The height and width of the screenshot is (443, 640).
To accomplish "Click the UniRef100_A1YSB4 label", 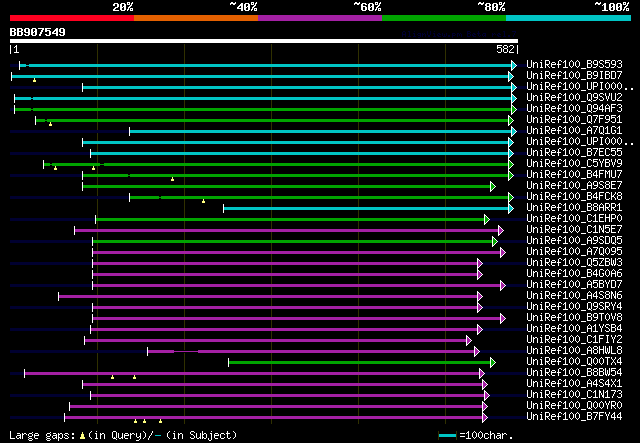I will pos(574,329).
